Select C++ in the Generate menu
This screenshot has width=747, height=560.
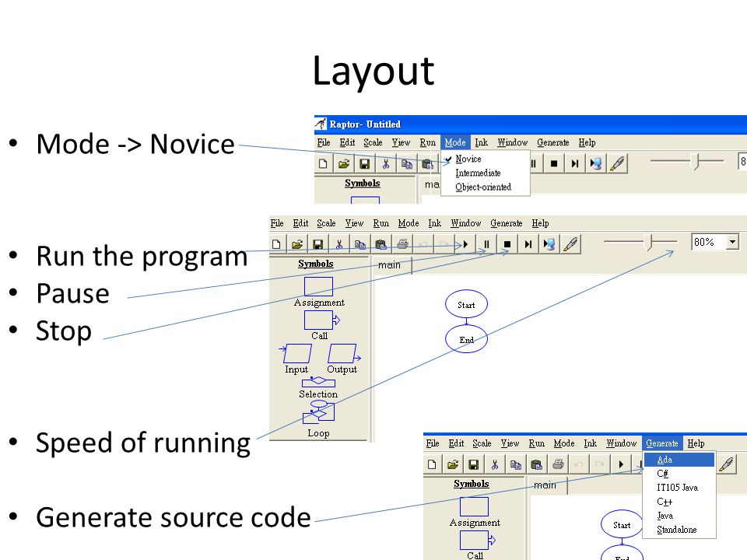679,502
